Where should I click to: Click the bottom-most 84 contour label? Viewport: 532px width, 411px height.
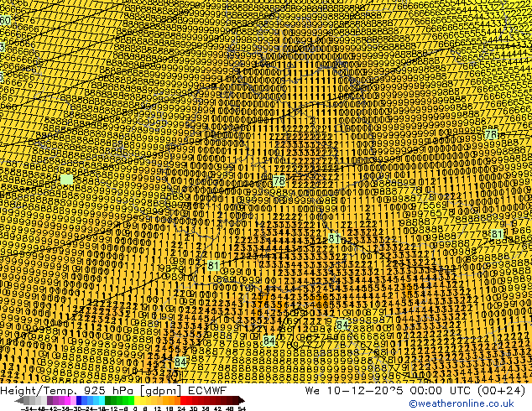click(181, 362)
